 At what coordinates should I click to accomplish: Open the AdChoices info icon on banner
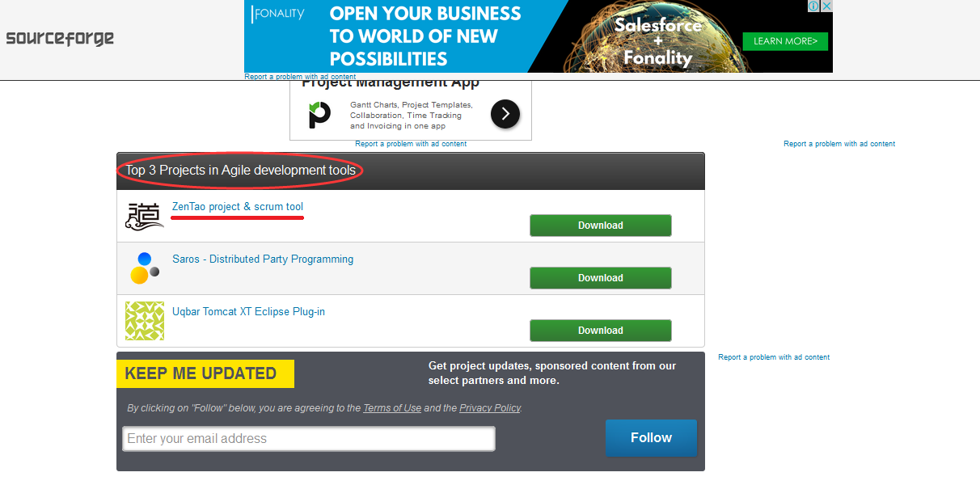click(x=815, y=6)
